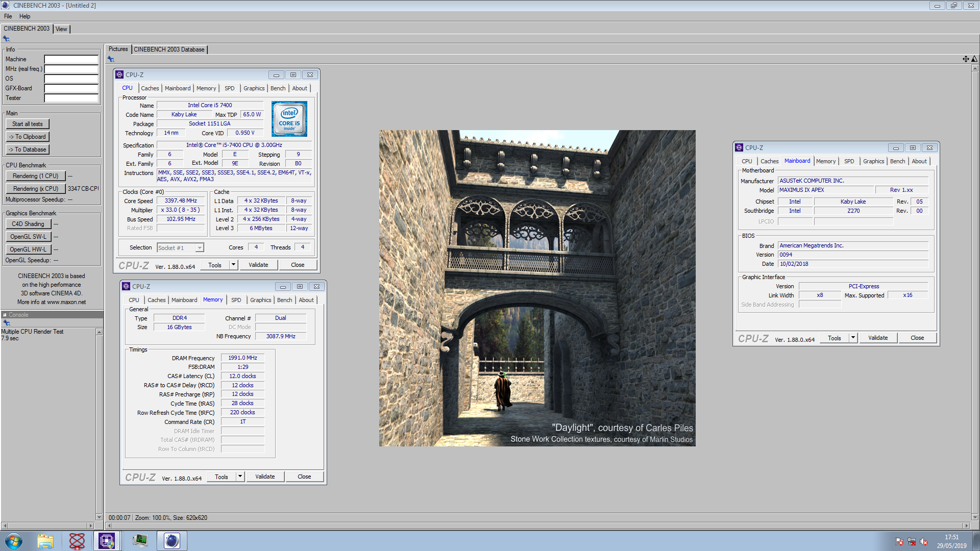
Task: Open Caches tab in CPU-Z CPU window
Action: 150,88
